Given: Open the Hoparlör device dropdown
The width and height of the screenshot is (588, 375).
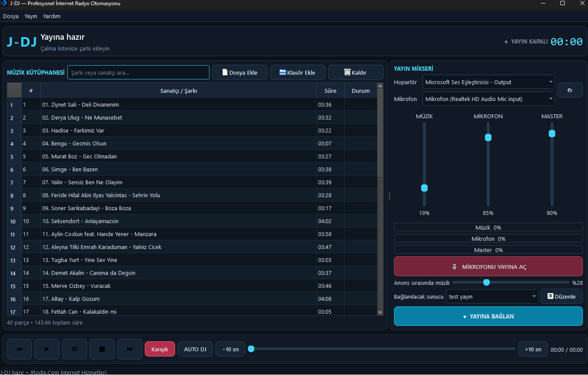Looking at the screenshot, I should click(x=488, y=82).
